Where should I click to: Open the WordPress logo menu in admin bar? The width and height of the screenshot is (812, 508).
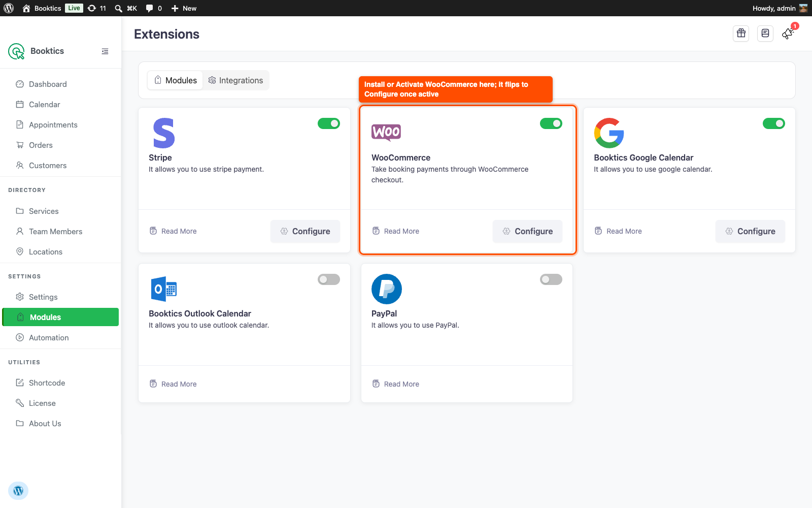(9, 8)
